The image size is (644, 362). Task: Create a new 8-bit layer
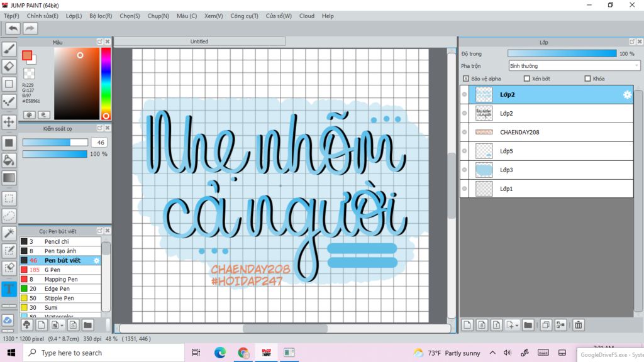tap(482, 325)
